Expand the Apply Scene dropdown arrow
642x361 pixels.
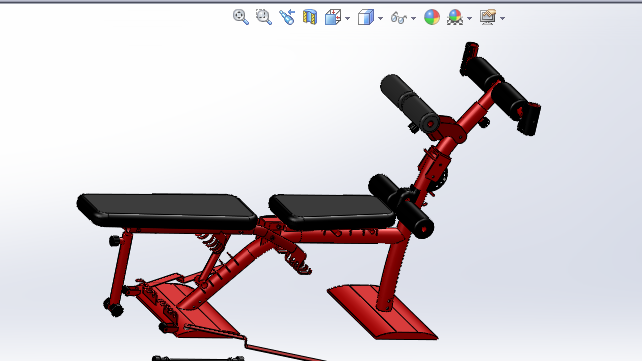469,18
